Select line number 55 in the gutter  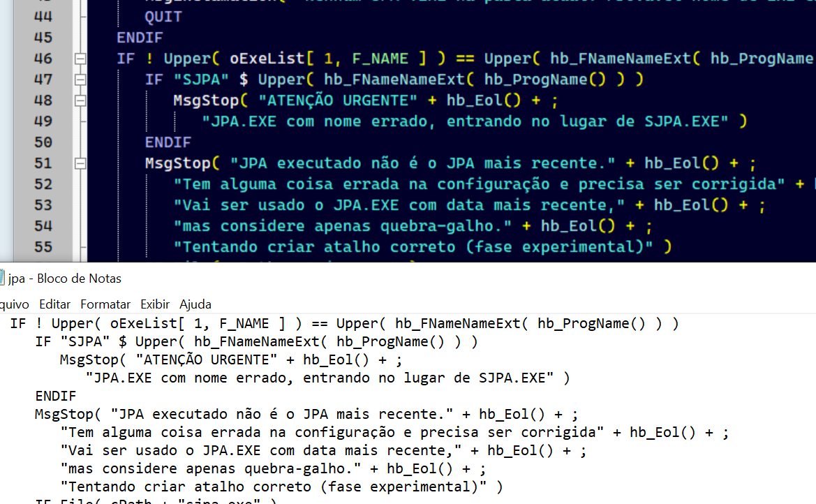43,247
